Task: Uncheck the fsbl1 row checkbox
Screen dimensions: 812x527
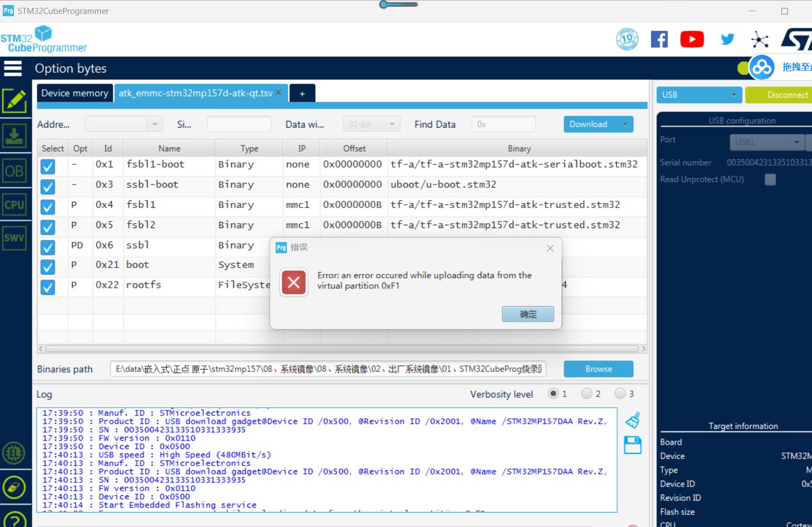Action: point(48,207)
